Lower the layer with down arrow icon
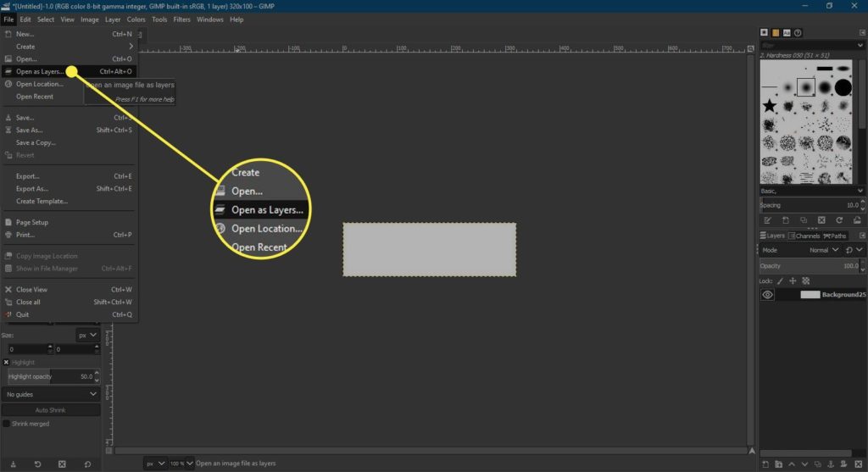 click(x=804, y=464)
